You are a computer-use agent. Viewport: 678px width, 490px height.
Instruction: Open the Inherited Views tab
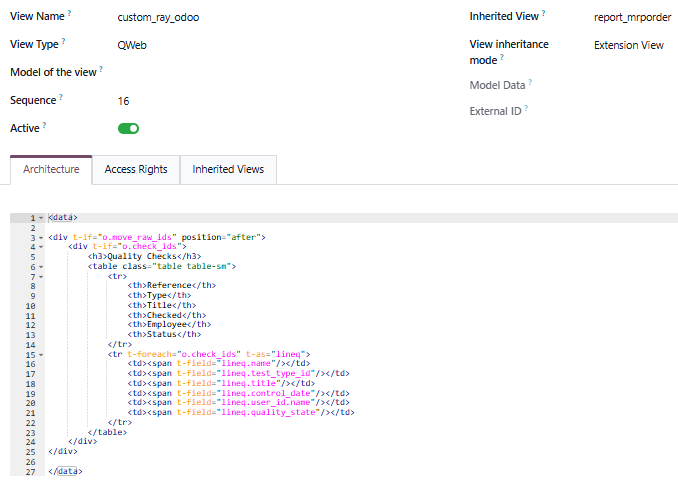point(228,170)
